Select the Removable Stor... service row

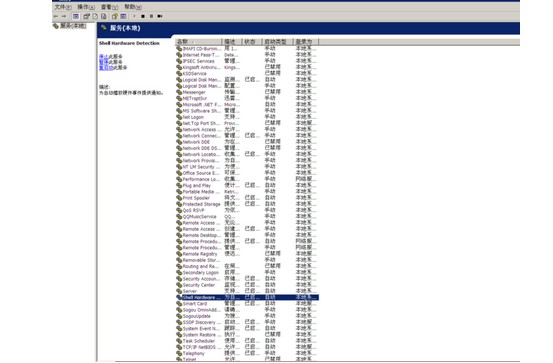click(247, 260)
